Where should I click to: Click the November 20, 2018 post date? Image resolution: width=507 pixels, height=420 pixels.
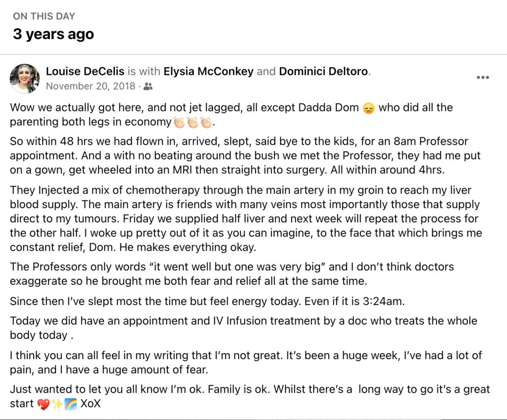91,86
